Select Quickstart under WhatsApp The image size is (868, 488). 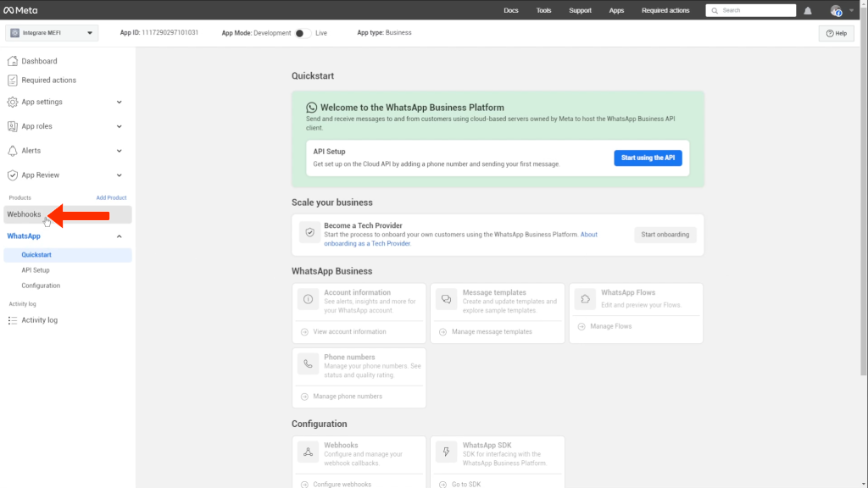[x=68, y=255]
